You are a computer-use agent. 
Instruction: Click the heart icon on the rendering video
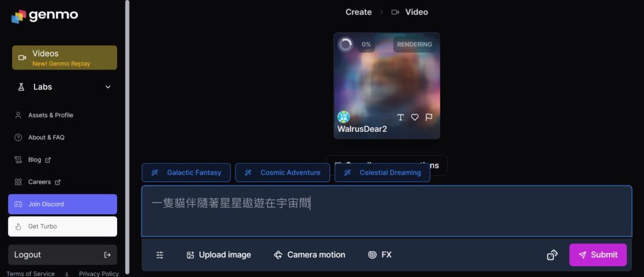coord(415,117)
